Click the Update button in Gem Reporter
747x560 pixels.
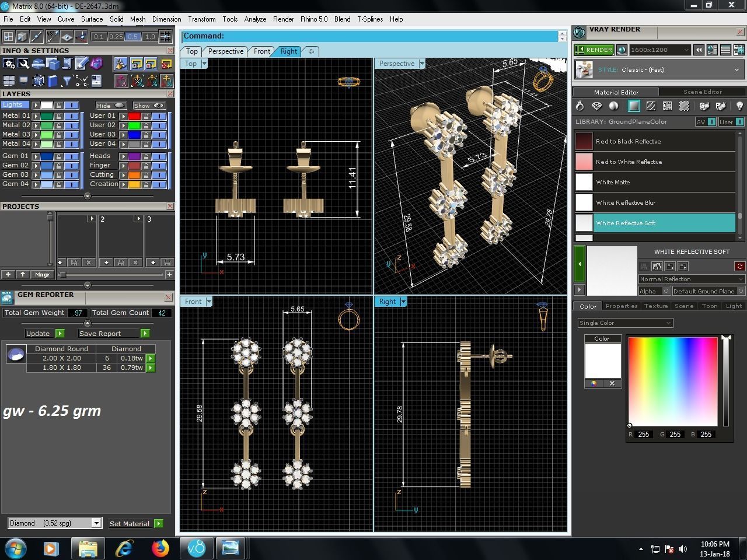(44, 334)
